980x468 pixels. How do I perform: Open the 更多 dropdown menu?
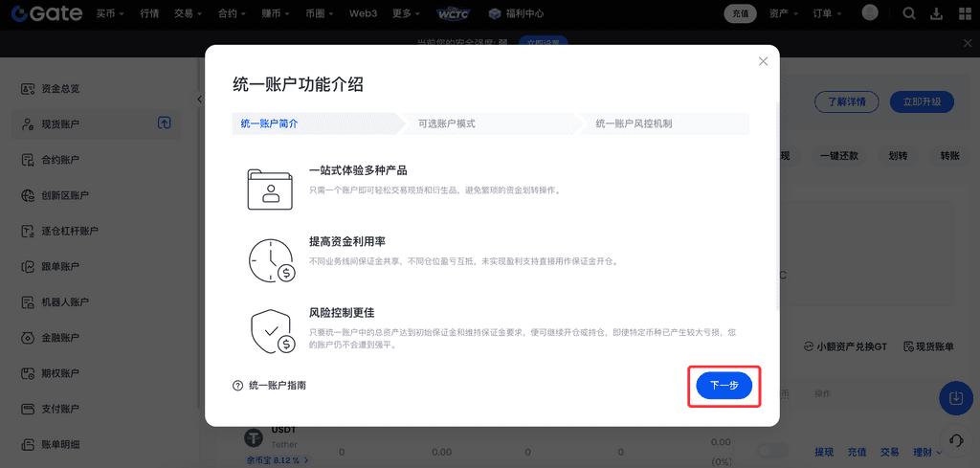click(407, 14)
